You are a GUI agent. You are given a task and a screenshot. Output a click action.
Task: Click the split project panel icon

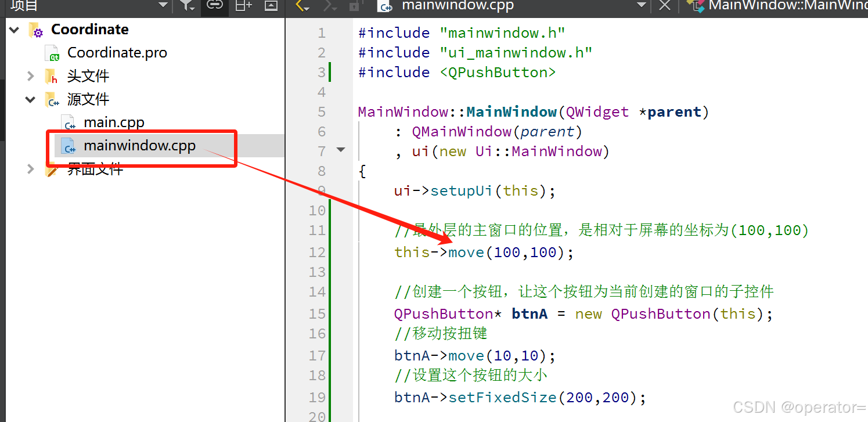(243, 5)
